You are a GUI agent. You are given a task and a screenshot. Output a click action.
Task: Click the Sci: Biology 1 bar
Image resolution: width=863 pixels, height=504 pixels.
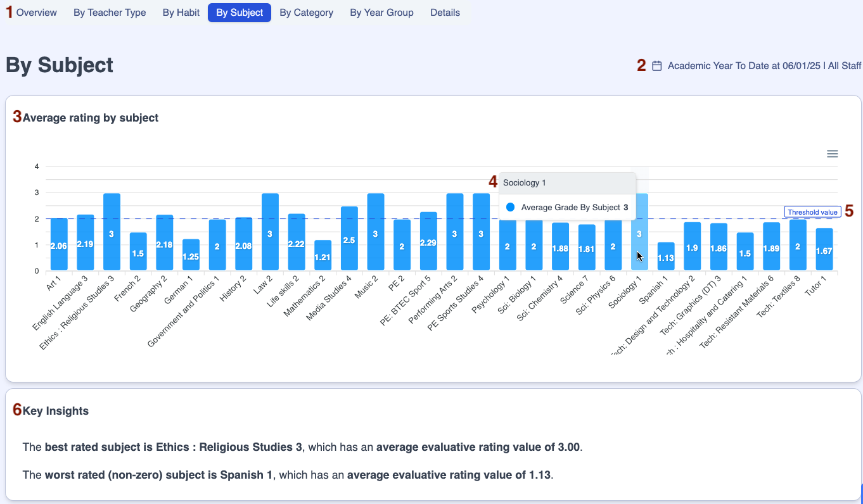coord(534,246)
